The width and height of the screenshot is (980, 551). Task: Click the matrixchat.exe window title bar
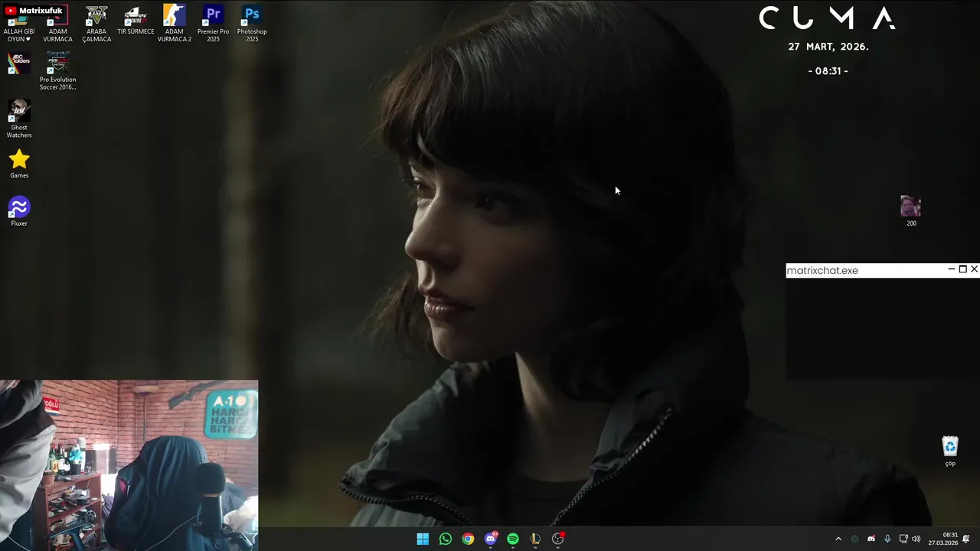pyautogui.click(x=882, y=270)
